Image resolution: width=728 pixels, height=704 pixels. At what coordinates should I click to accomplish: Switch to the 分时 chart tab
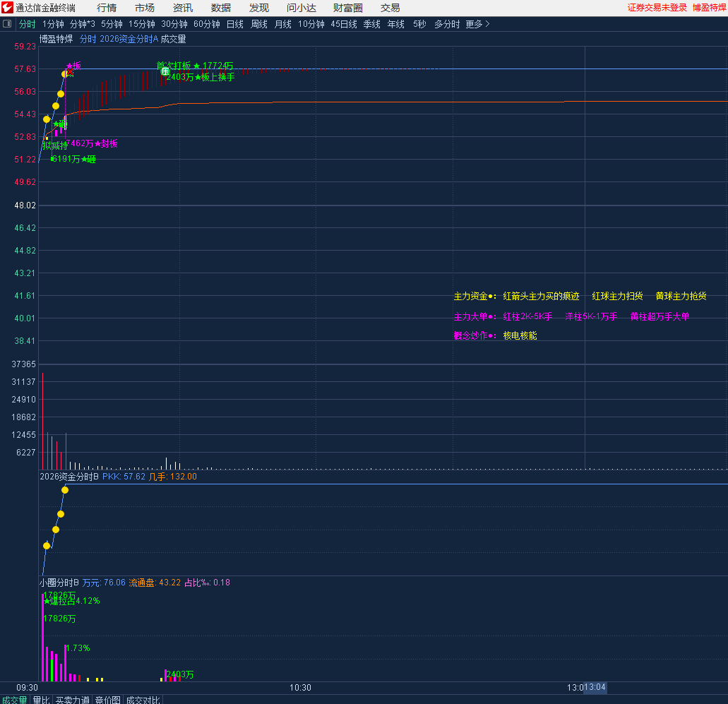click(x=27, y=23)
